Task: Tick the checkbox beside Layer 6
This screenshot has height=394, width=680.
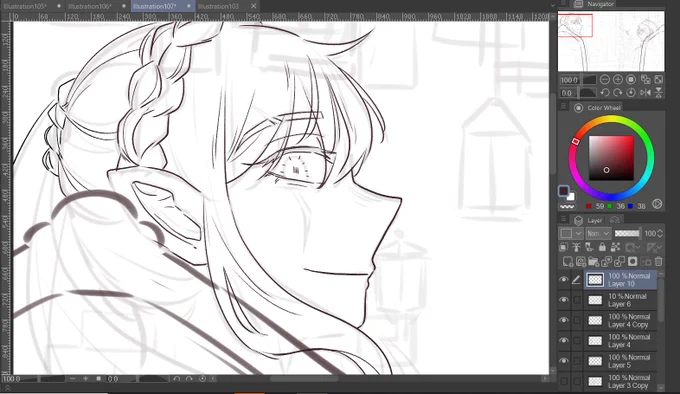Action: pos(576,300)
